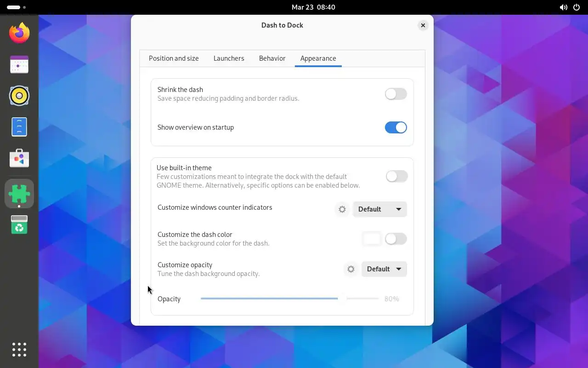Expand windows counter indicators Default dropdown
The image size is (588, 368).
(x=380, y=209)
